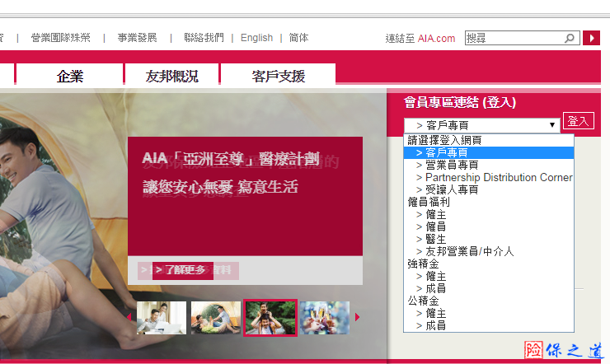Select 成員 under 強積金
Screen dimensions: 610x364
pyautogui.click(x=489, y=288)
